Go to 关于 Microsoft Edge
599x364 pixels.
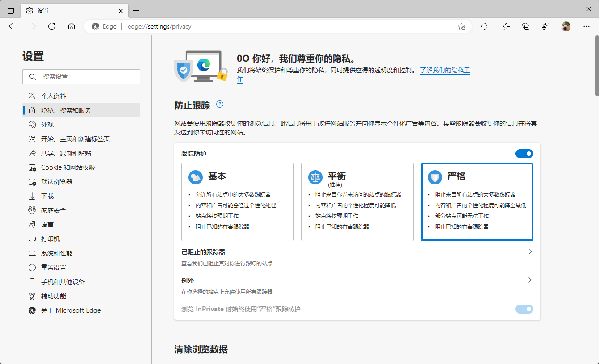pos(70,310)
